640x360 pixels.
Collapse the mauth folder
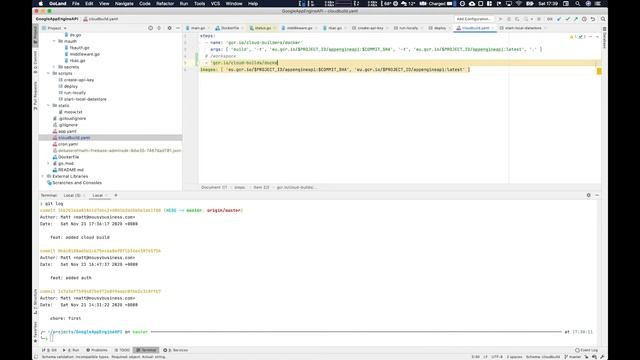54,41
